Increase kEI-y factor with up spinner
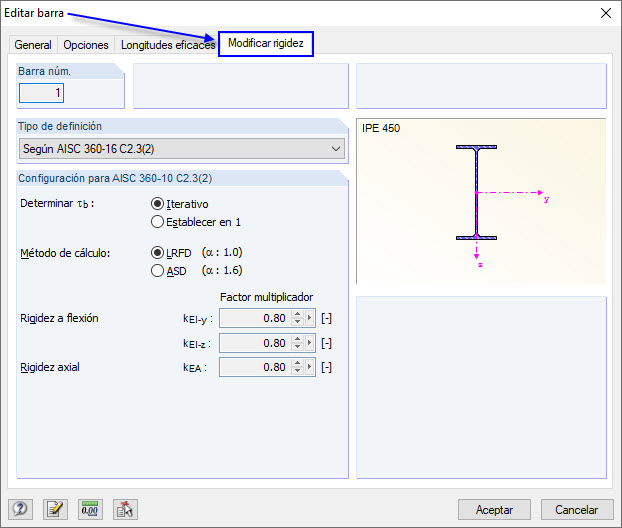 pyautogui.click(x=298, y=314)
